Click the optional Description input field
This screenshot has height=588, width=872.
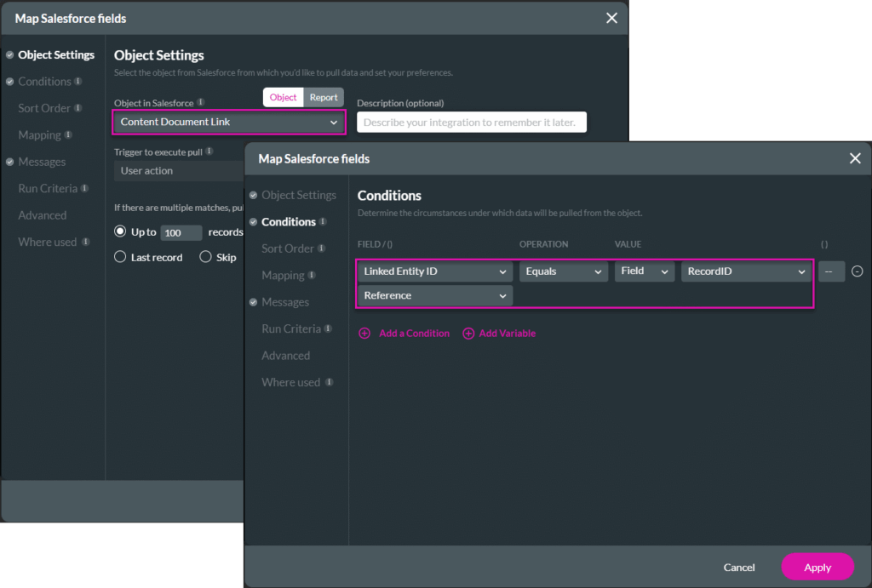coord(471,122)
